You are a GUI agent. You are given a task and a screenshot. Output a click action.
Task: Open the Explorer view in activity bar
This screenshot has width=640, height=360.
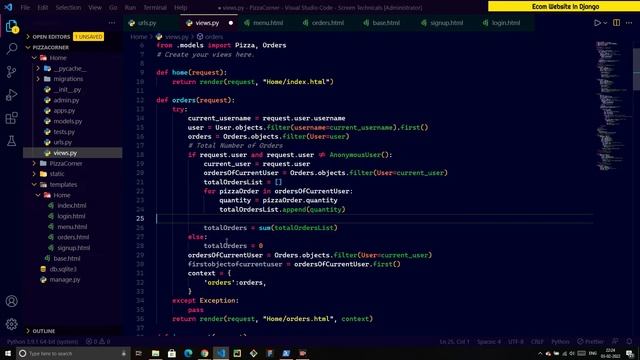pos(11,27)
